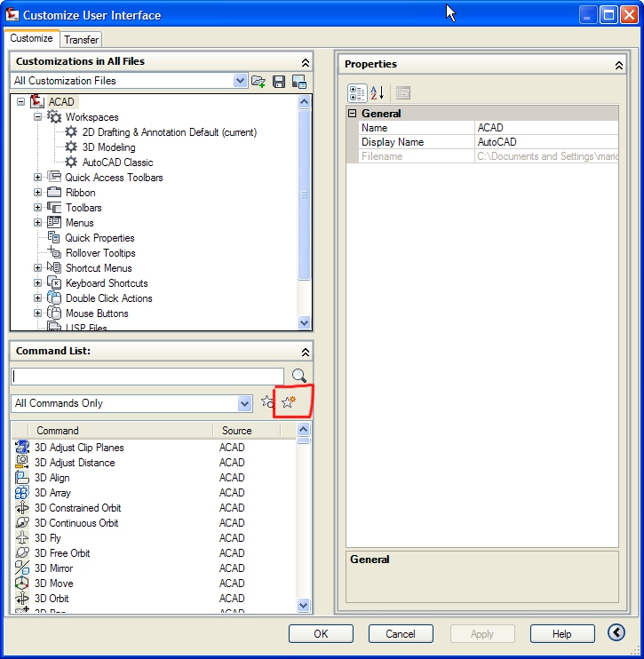This screenshot has width=644, height=659.
Task: Sort properties alphabetically with A-Z icon
Action: point(377,92)
